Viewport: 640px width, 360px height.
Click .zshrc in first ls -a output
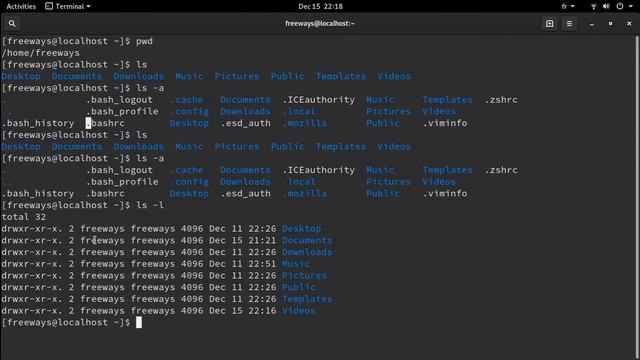[x=501, y=100]
